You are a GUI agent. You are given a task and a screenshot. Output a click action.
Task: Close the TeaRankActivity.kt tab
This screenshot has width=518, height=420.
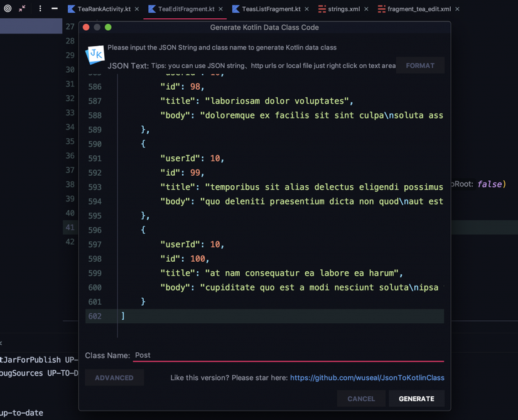(138, 9)
